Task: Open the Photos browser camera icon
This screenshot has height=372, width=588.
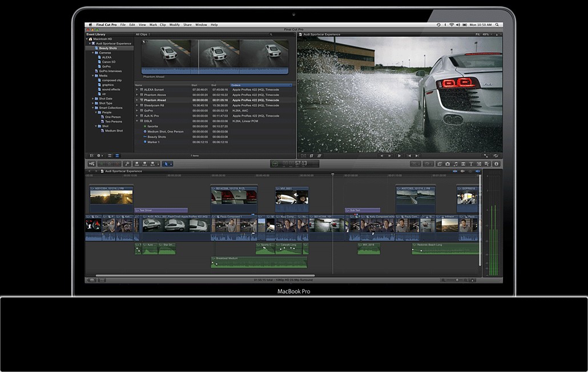Action: 448,164
